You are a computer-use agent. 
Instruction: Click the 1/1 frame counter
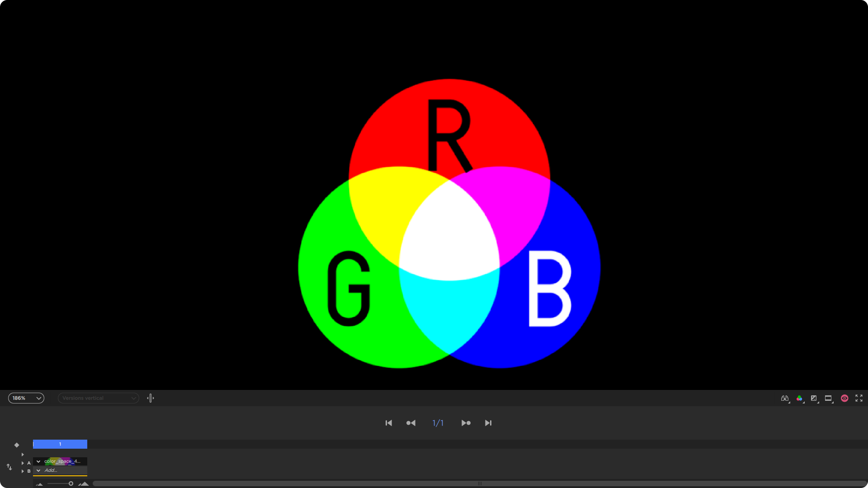[x=438, y=423]
